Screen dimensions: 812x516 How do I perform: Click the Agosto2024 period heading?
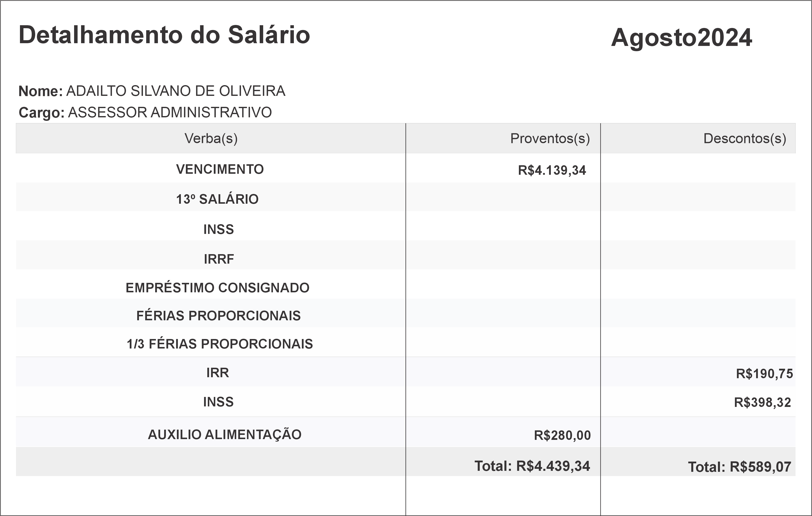click(682, 37)
